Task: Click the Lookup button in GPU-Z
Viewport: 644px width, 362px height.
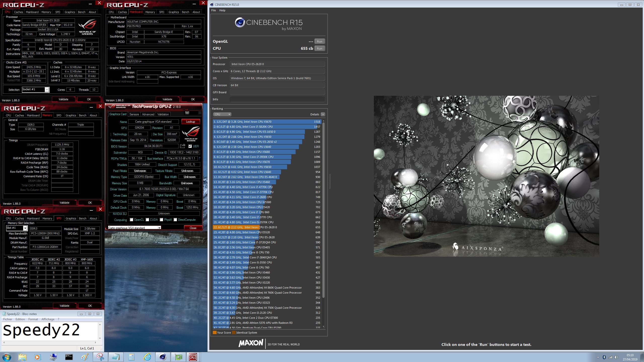Action: point(190,122)
